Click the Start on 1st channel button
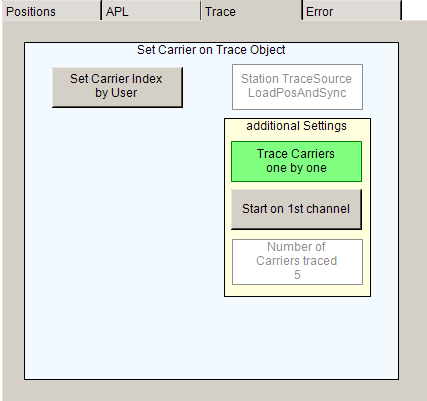Screen dimensions: 427x401 pyautogui.click(x=296, y=209)
